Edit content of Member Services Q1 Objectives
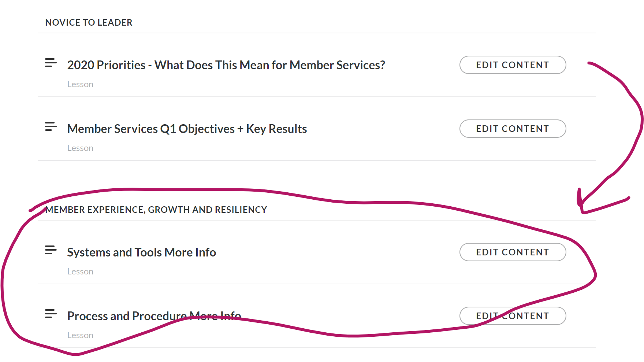Viewport: 644px width, 362px height. coord(513,129)
